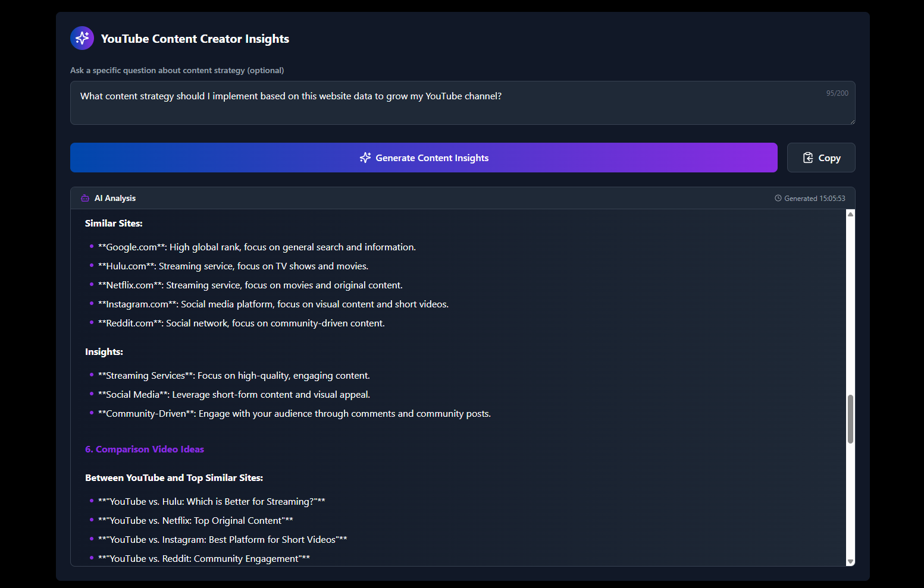
Task: Click the sparkle icon in Generate Content Insights button
Action: pyautogui.click(x=365, y=158)
